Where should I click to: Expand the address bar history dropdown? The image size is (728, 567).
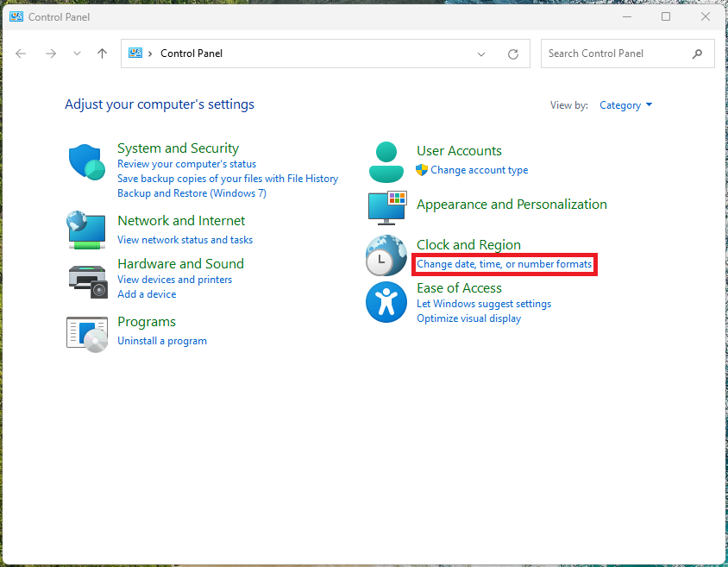pos(481,54)
